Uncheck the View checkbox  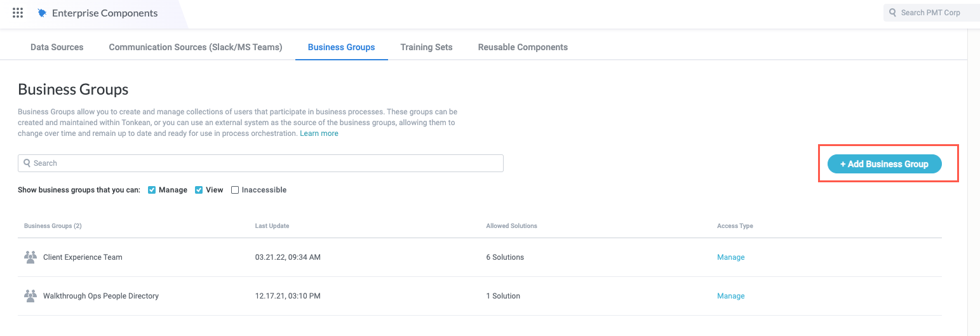[199, 190]
